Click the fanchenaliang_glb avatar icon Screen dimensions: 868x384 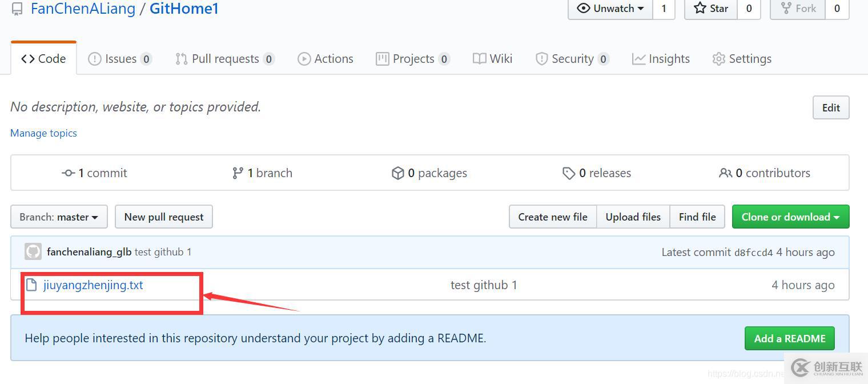(33, 252)
